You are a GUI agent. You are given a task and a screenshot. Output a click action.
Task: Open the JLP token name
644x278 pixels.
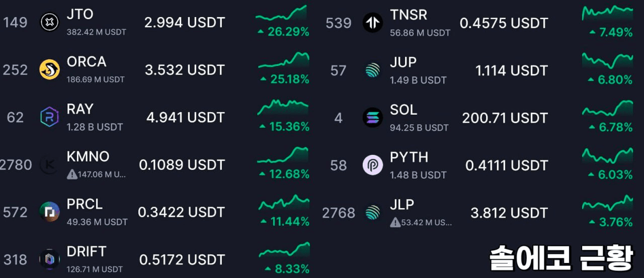point(402,205)
